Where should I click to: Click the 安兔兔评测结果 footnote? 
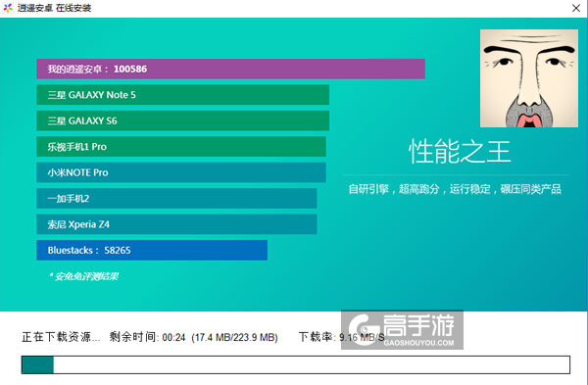[x=83, y=276]
